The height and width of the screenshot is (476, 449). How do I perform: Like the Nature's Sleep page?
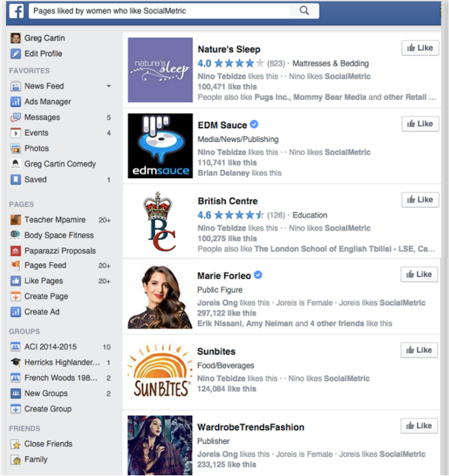click(420, 48)
